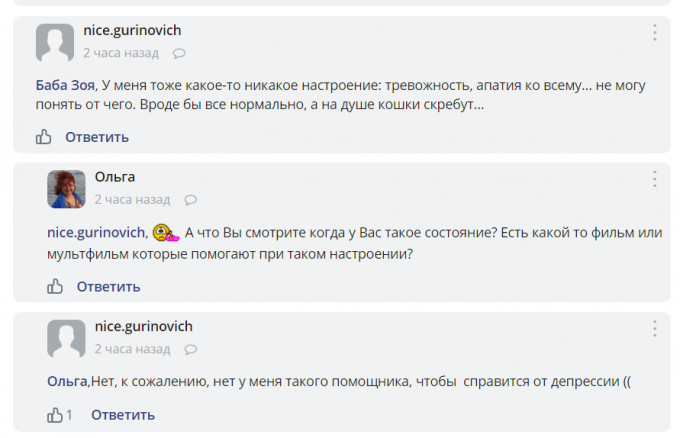This screenshot has height=438, width=680.
Task: Click speech bubble icon in Баба Зоя reply
Action: tap(179, 53)
